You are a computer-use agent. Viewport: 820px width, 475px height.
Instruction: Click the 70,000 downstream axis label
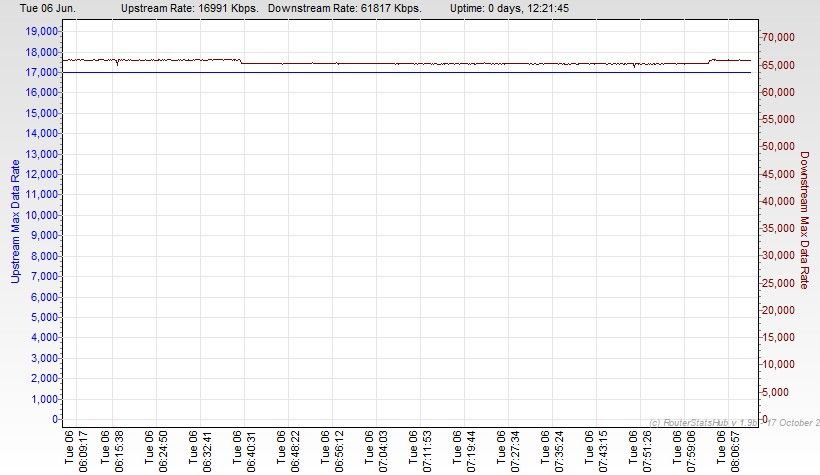pyautogui.click(x=779, y=37)
